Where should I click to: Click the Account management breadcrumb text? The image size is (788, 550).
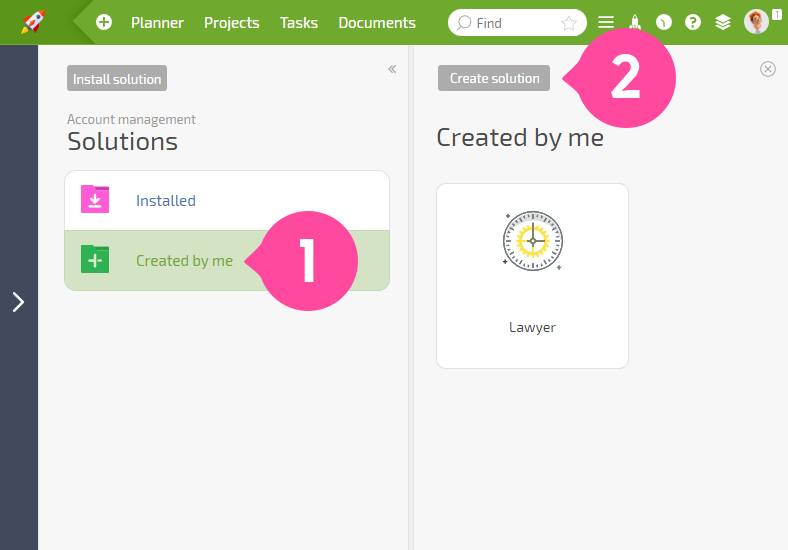pos(132,120)
